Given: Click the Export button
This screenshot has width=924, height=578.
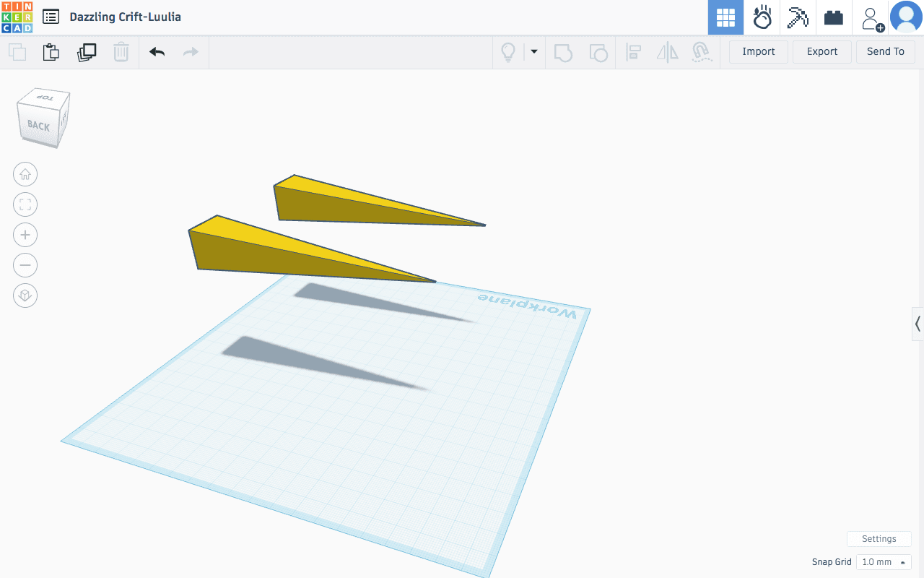Looking at the screenshot, I should tap(821, 51).
